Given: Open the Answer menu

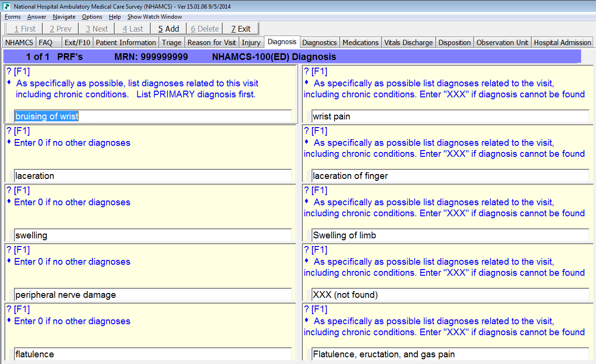Looking at the screenshot, I should tap(36, 17).
